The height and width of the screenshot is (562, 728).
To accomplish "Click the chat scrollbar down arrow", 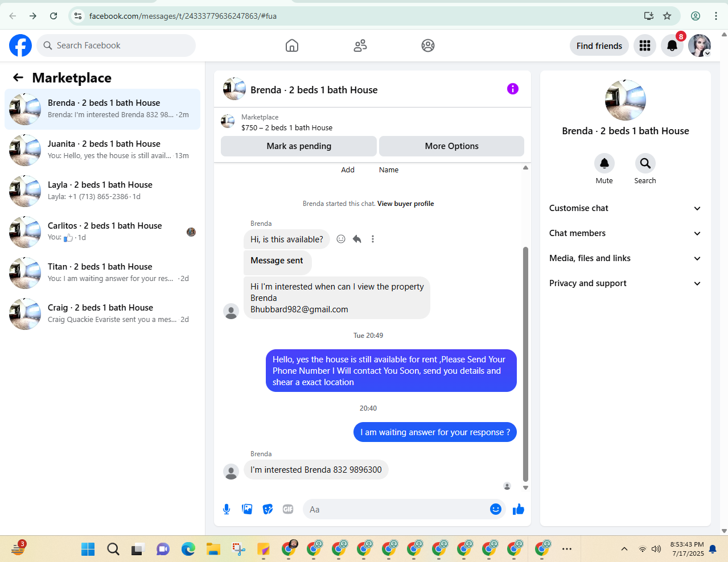I will [525, 487].
